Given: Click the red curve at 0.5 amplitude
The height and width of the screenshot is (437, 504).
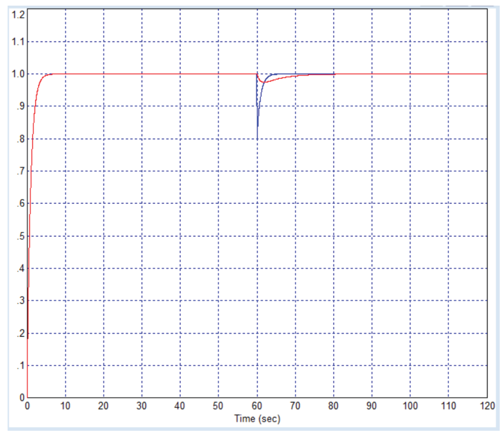Looking at the screenshot, I should pyautogui.click(x=29, y=236).
